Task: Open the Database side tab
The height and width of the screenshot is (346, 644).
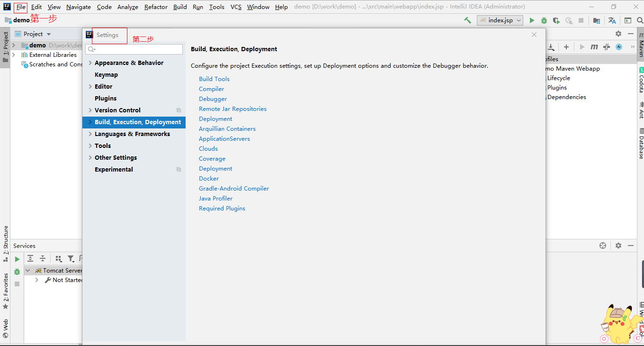Action: (x=641, y=143)
